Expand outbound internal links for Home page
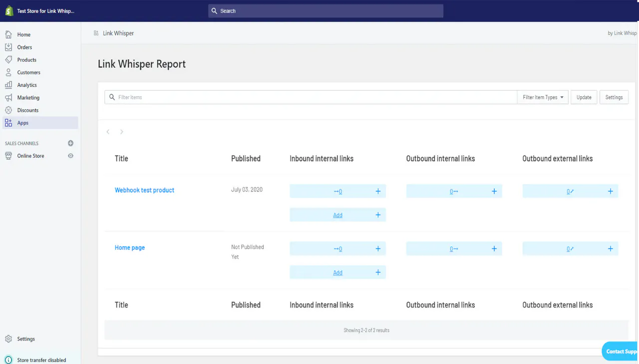The image size is (639, 364). coord(494,248)
